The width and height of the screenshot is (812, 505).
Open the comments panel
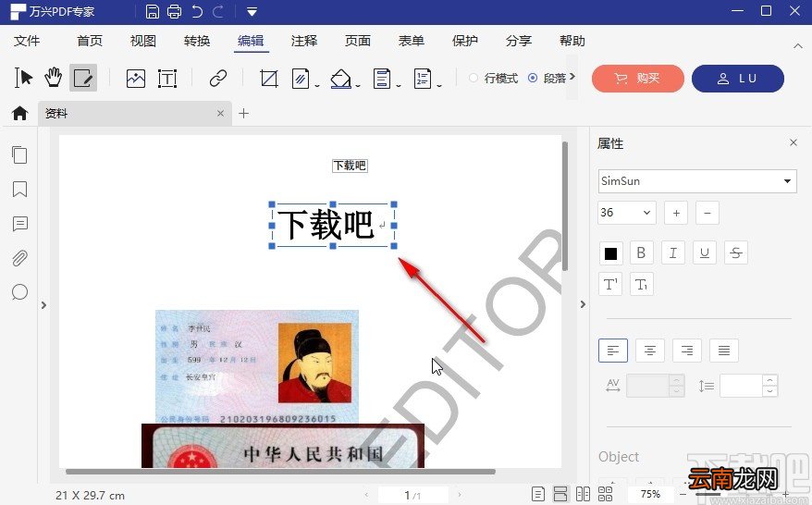click(19, 224)
